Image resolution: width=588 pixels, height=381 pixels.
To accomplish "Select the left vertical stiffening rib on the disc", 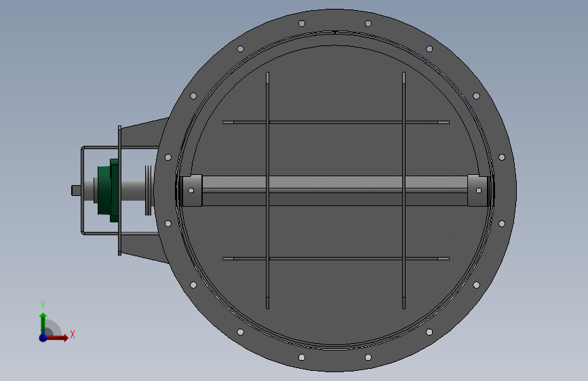I will click(267, 190).
